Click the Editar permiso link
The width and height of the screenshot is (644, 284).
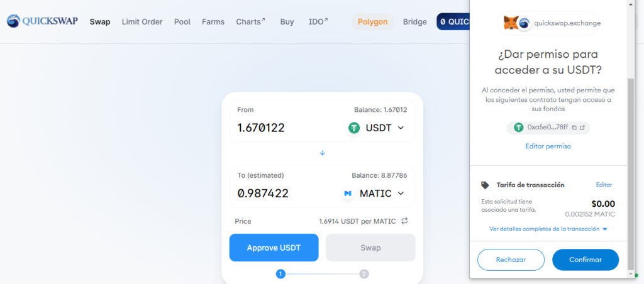548,146
